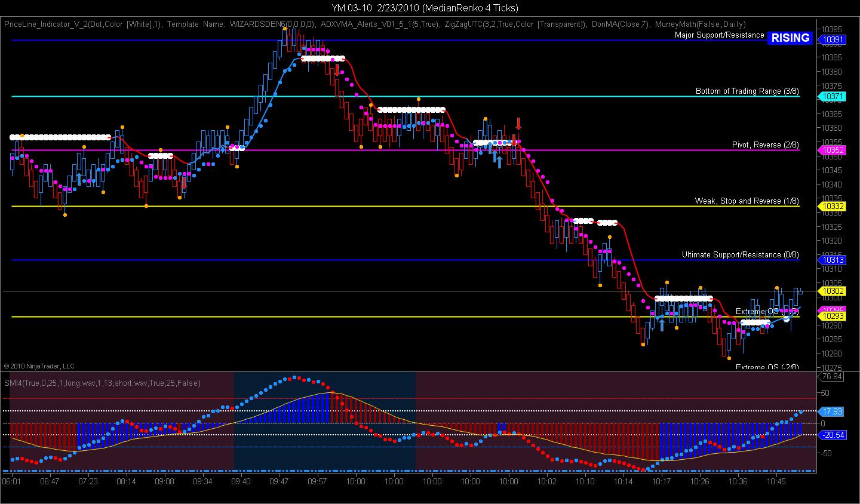860x504 pixels.
Task: Click 'Weak, Stop and Reverse (1/8)' label
Action: 747,201
